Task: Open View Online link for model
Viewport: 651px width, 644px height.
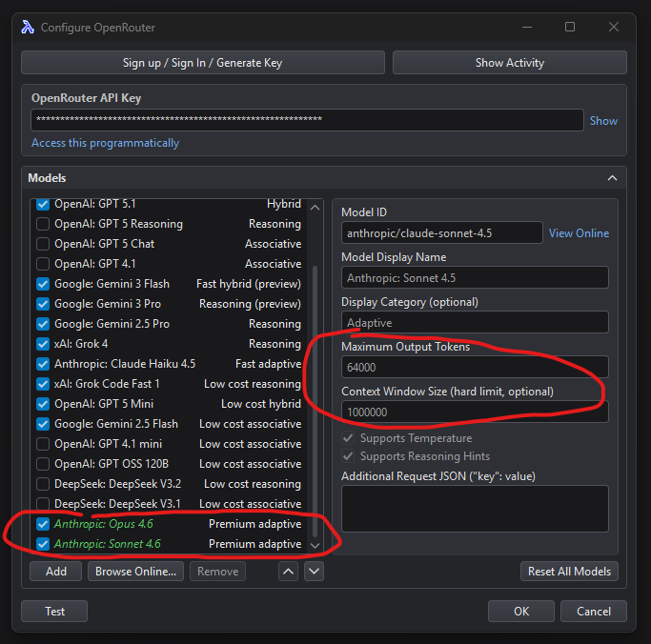Action: [x=579, y=233]
